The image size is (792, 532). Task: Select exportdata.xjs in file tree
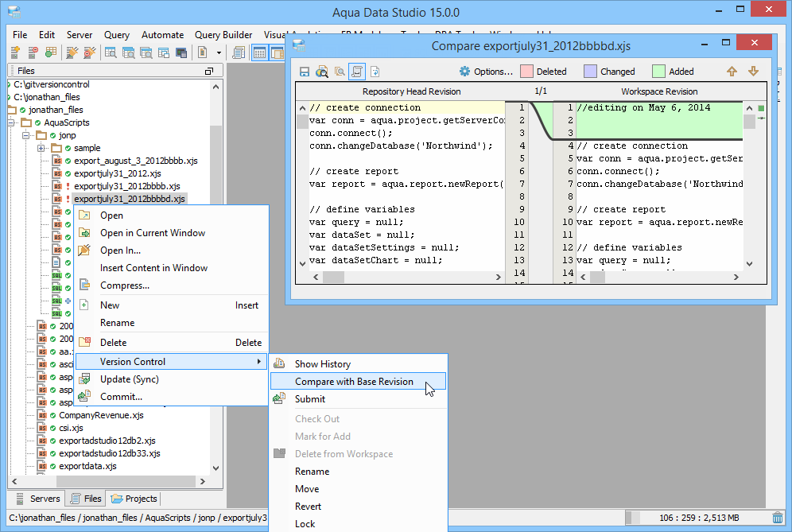tap(87, 466)
